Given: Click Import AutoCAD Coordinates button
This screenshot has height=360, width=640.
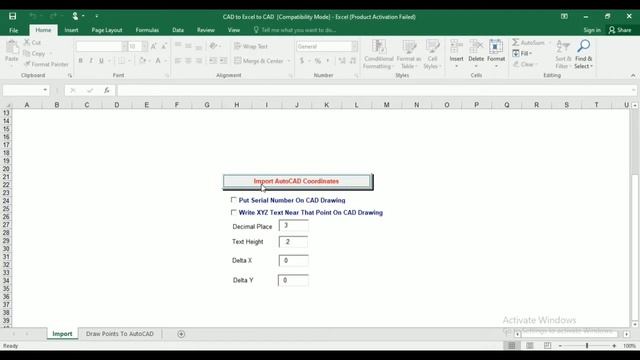Looking at the screenshot, I should [x=297, y=181].
